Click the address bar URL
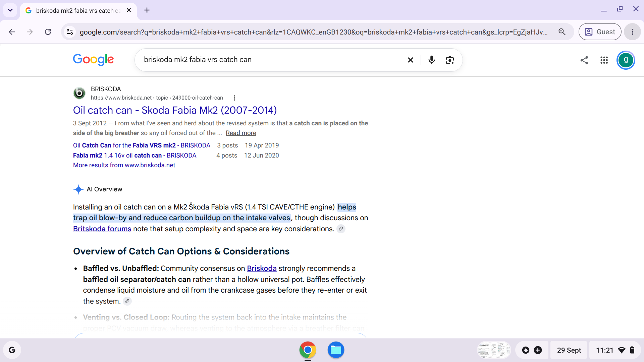Viewport: 644px width, 362px height. [314, 32]
